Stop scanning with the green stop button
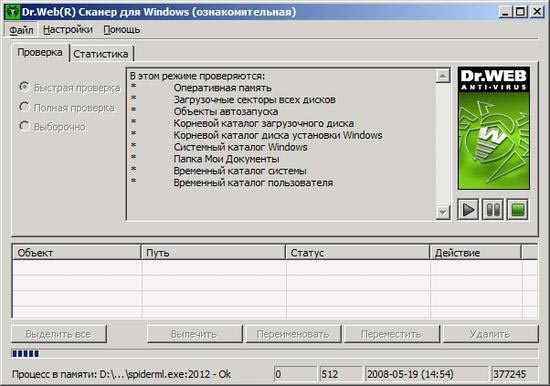 coord(518,210)
